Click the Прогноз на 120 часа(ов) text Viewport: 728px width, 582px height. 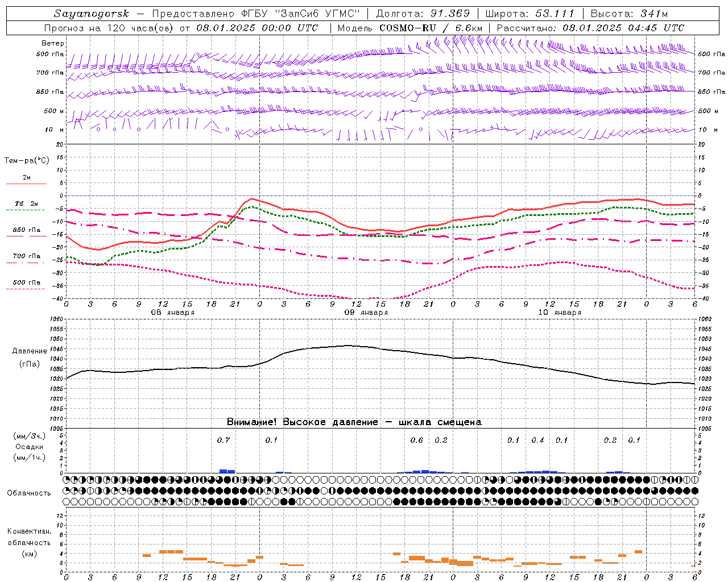[x=109, y=28]
